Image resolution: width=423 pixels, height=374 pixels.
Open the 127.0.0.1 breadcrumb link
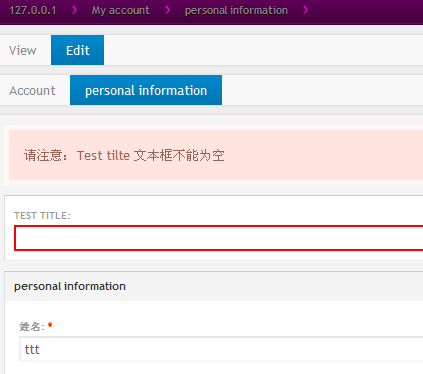coord(33,10)
